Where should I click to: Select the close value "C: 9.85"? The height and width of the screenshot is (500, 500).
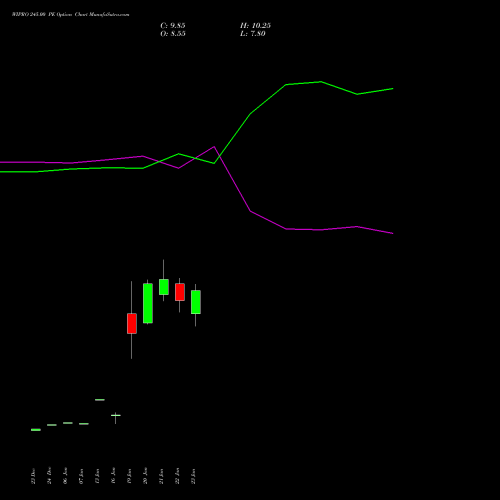pos(173,26)
